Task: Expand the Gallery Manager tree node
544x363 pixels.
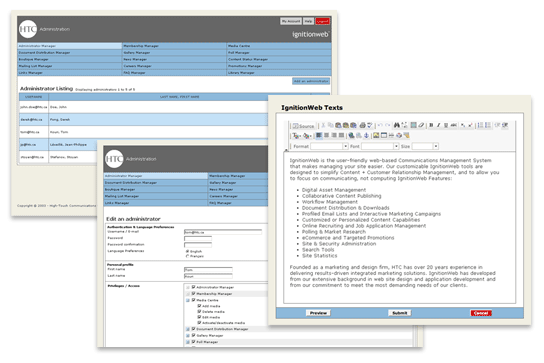Action: click(188, 335)
